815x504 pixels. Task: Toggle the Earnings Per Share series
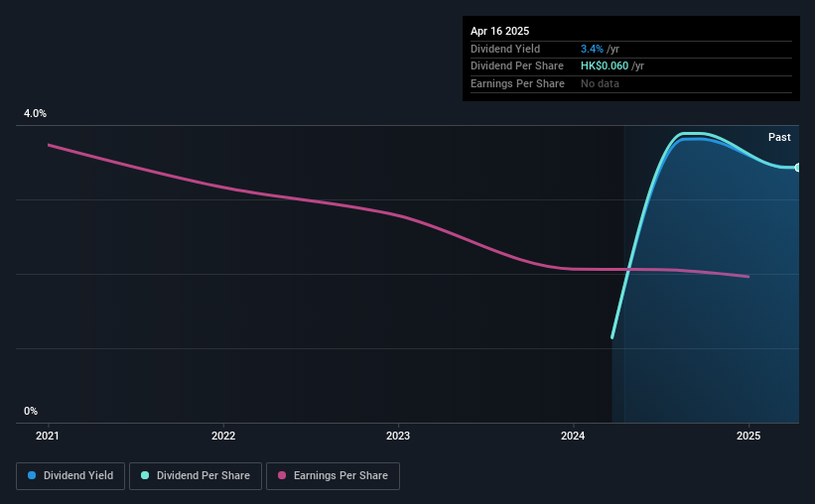pos(333,476)
